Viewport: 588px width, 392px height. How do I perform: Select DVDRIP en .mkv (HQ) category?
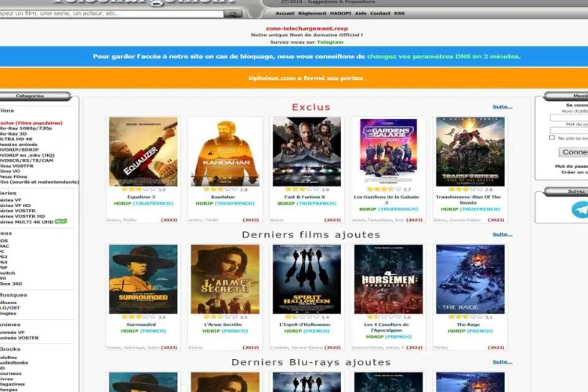coord(27,155)
